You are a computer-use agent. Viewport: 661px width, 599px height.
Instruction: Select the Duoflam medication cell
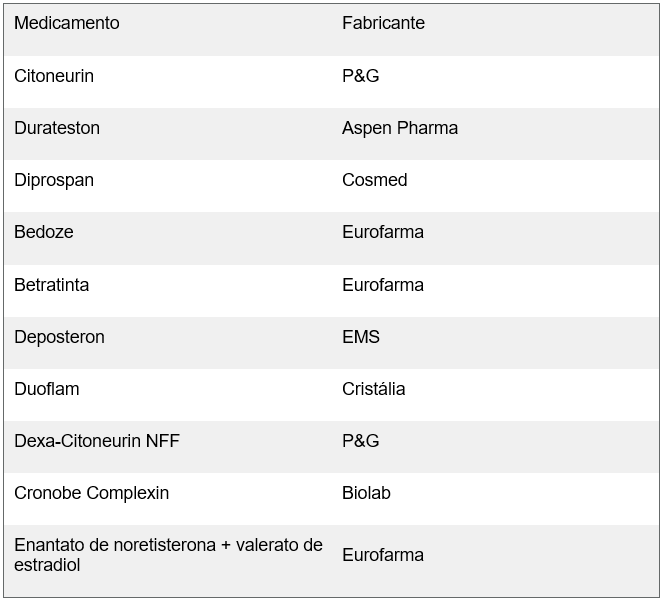click(47, 389)
